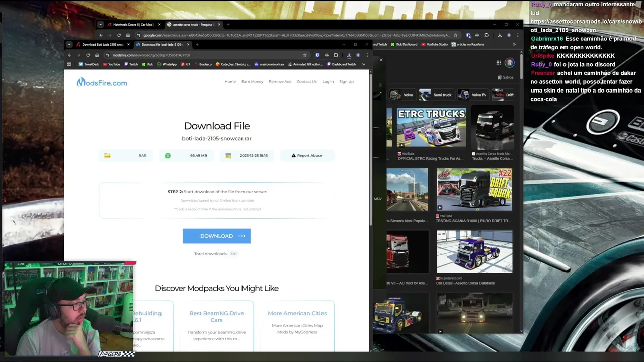Open the Extensions puzzle icon in the Google window
Image resolution: width=644 pixels, height=362 pixels.
[486, 35]
